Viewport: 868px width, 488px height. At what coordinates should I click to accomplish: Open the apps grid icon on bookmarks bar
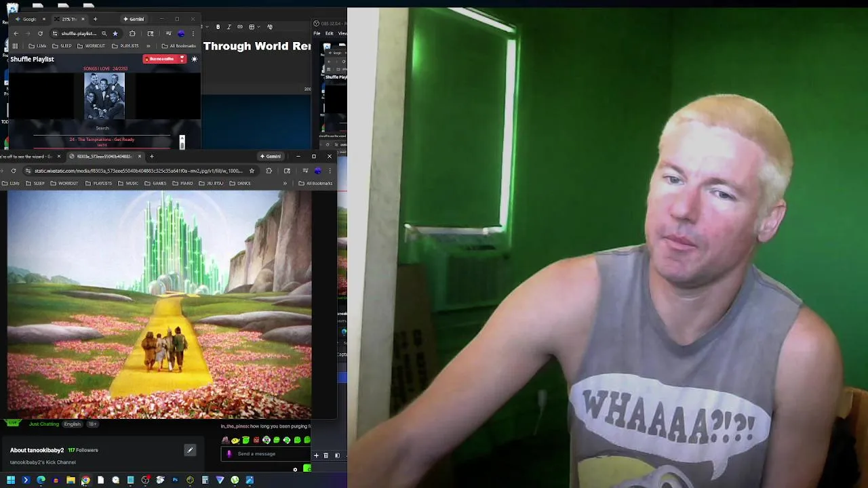tap(14, 46)
